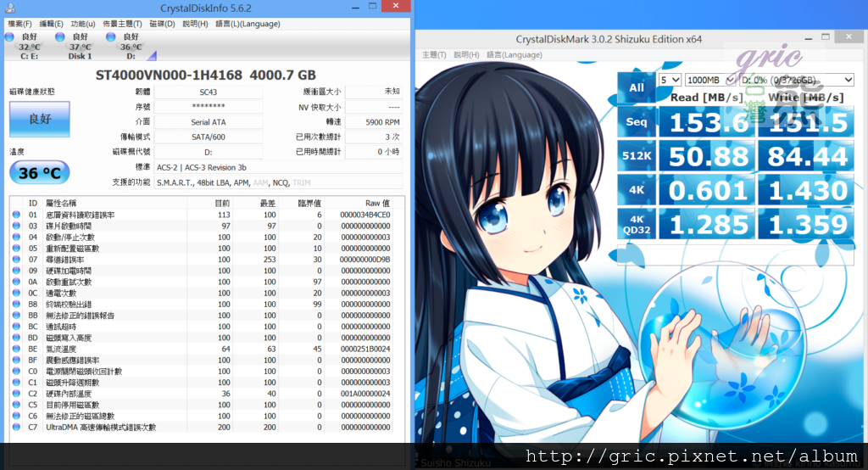This screenshot has height=470, width=868.
Task: Click the UltraDMA 高速傳輸模式錯誤次數 row name
Action: (101, 428)
